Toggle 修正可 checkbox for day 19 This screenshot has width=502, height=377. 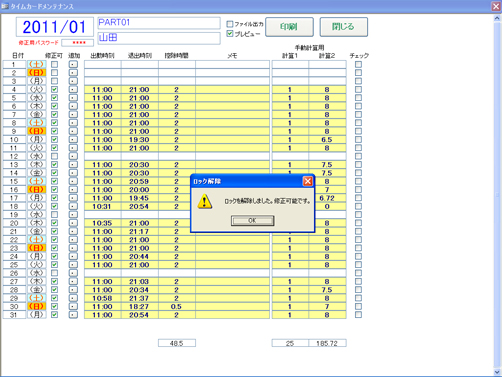coord(54,214)
